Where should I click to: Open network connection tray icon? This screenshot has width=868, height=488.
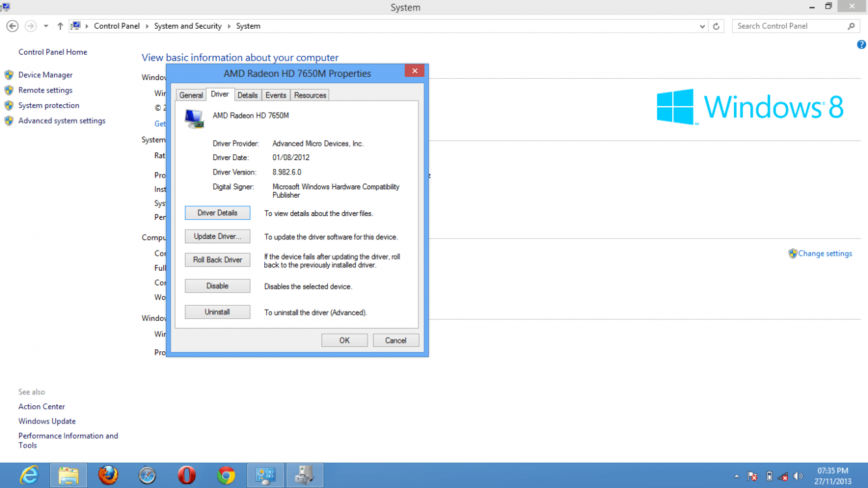pos(783,476)
